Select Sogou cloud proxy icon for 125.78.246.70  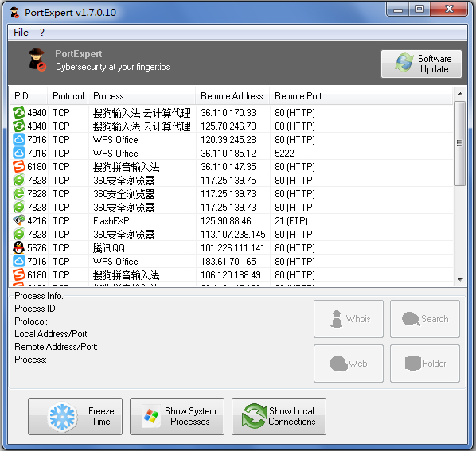19,126
